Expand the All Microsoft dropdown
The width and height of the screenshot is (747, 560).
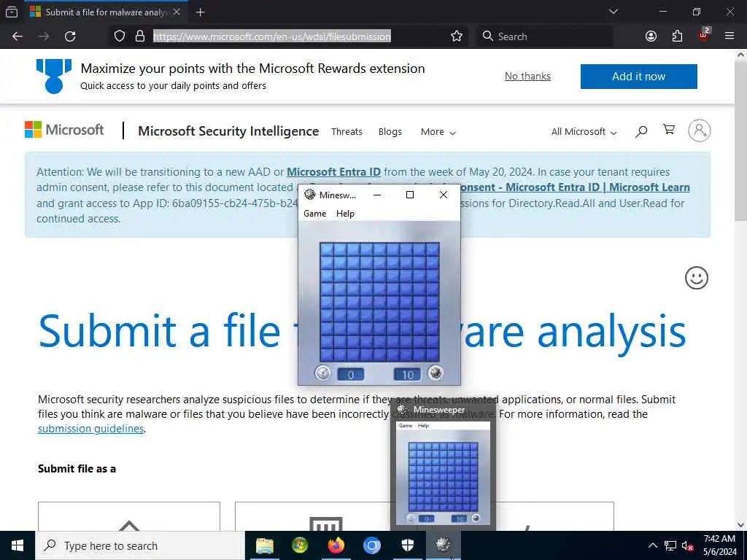coord(584,132)
